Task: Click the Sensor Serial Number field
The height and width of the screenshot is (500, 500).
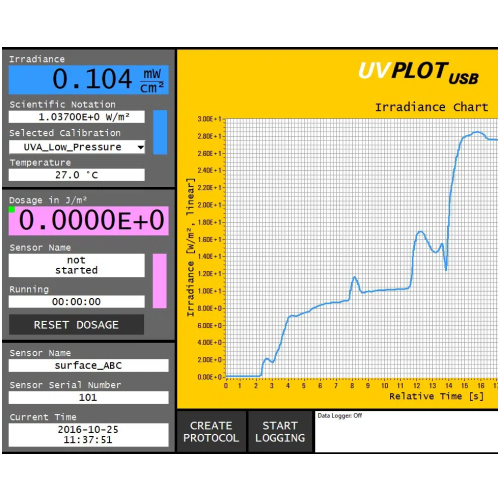Action: (x=89, y=398)
